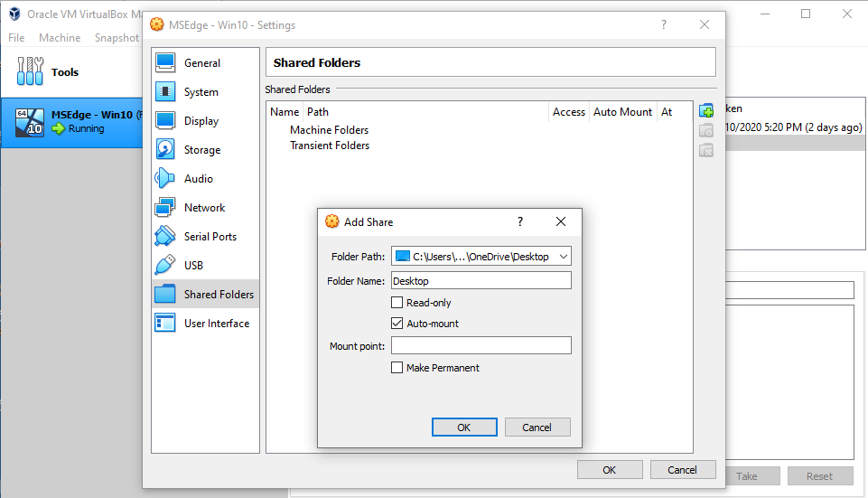The width and height of the screenshot is (868, 498).
Task: Toggle the Read-only checkbox
Action: click(397, 303)
